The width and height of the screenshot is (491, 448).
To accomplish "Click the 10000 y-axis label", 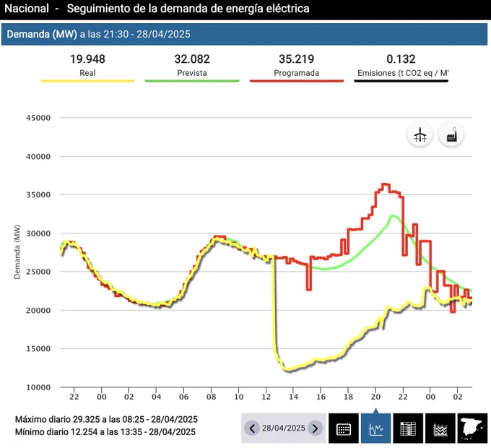I will click(38, 387).
